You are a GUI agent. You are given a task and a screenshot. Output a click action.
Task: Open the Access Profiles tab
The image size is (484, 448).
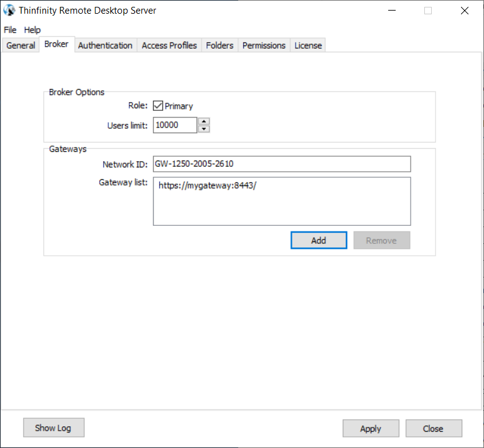(169, 45)
